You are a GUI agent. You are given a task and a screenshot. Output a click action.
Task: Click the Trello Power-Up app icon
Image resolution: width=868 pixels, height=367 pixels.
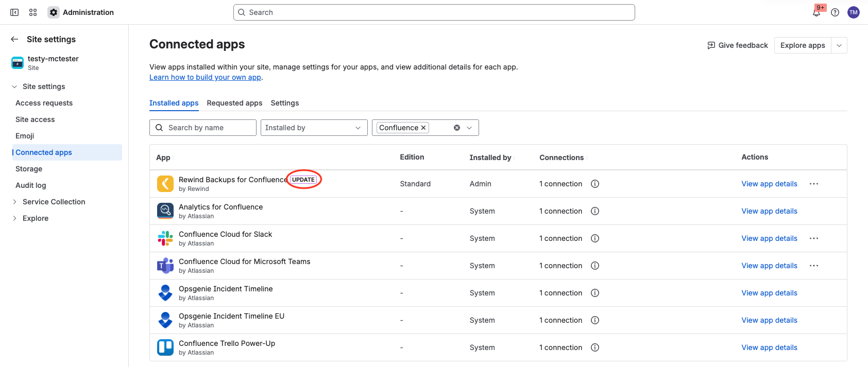point(165,347)
